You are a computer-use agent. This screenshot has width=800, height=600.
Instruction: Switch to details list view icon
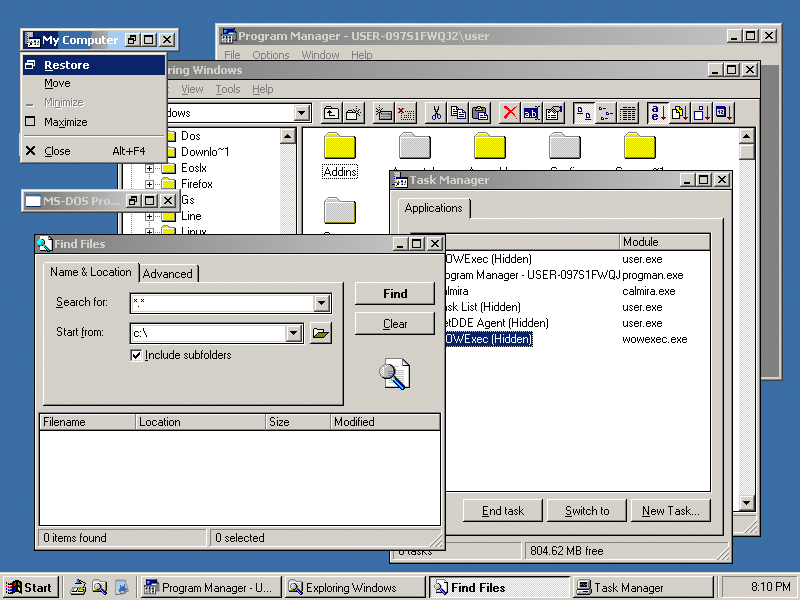click(x=628, y=113)
